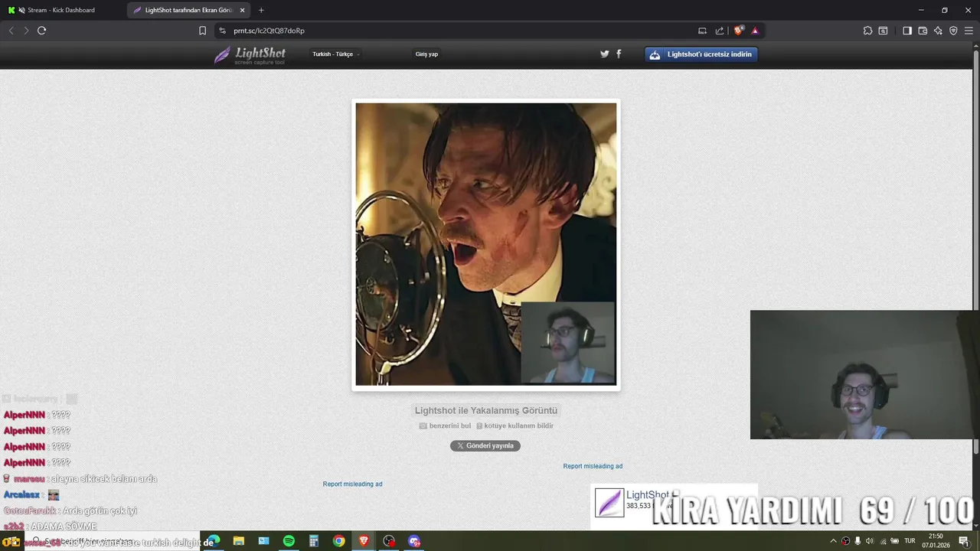Open the speaker volume tray icon
Image resolution: width=980 pixels, height=551 pixels.
(x=870, y=541)
